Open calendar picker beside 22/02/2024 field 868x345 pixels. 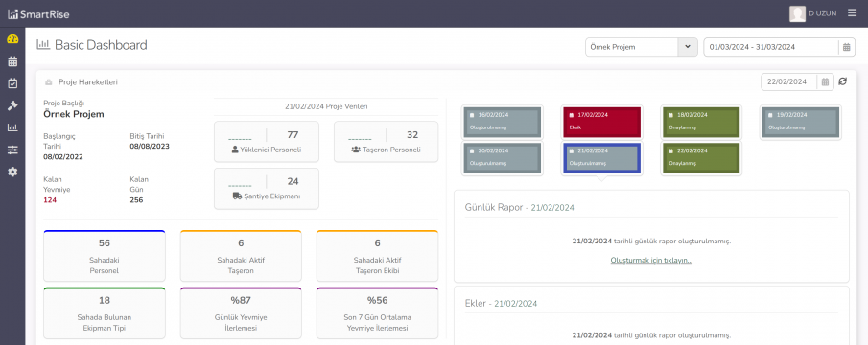(x=826, y=81)
